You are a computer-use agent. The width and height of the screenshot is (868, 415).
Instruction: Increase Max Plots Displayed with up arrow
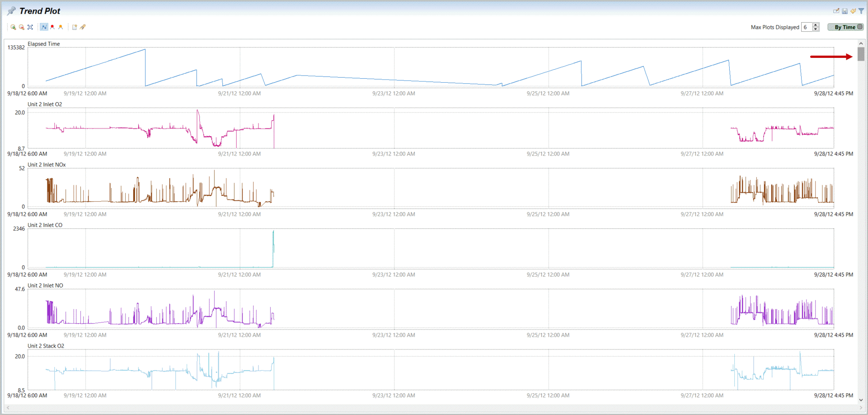tap(816, 25)
